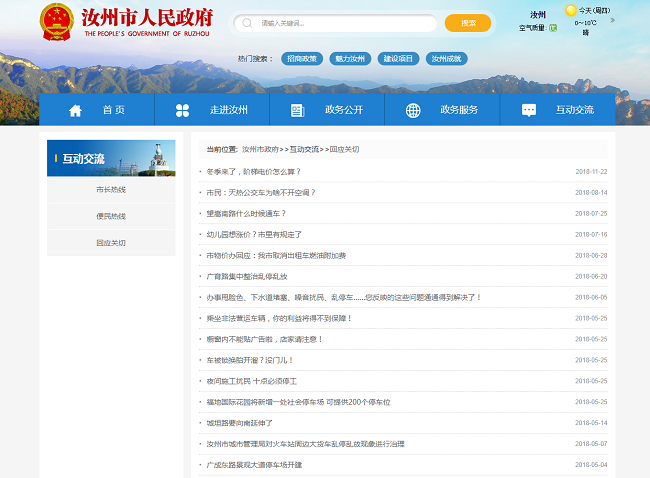Open 便民热线 in the left sidebar
Screen dimensions: 650x478
[x=111, y=216]
